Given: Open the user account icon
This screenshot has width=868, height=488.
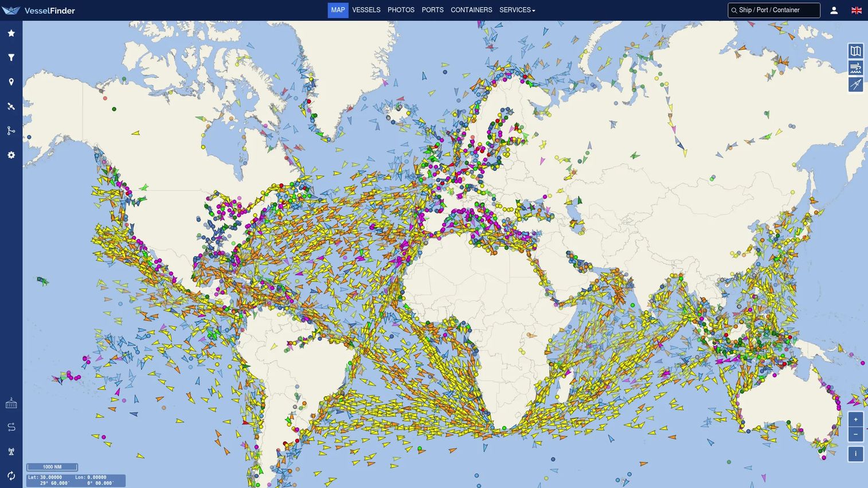Looking at the screenshot, I should (x=834, y=10).
